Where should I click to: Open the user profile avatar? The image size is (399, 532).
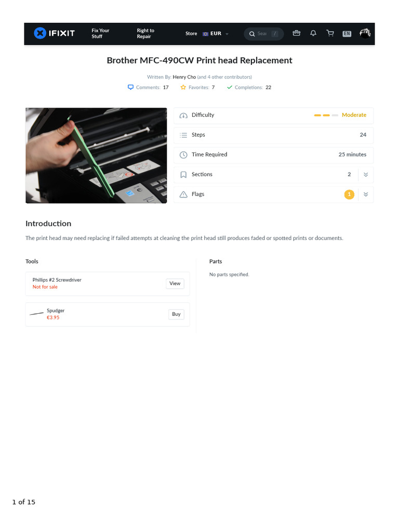point(365,33)
